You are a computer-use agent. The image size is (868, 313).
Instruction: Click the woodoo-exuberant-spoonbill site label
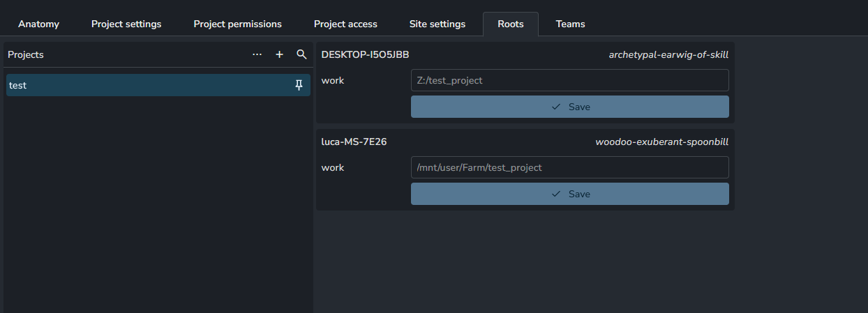tap(661, 142)
